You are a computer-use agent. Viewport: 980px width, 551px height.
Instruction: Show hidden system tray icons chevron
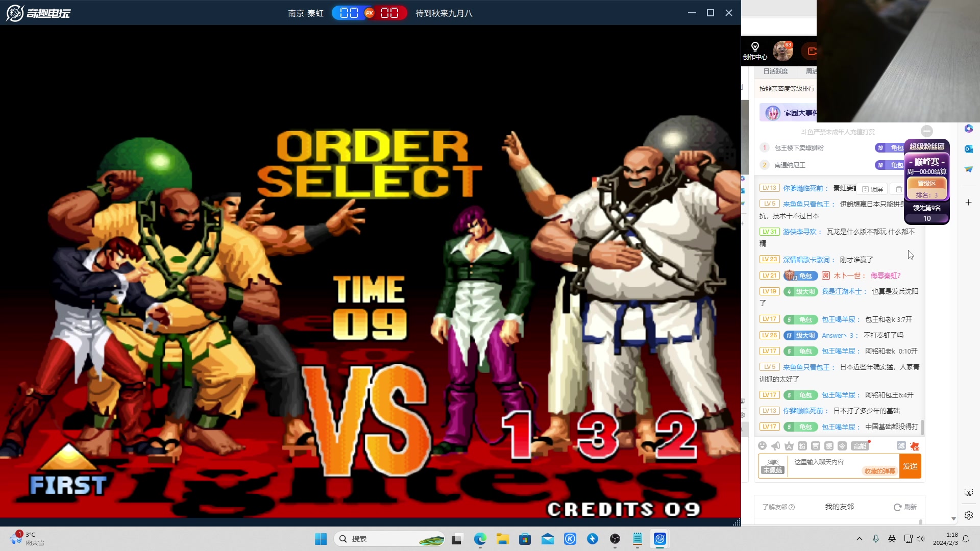tap(860, 539)
